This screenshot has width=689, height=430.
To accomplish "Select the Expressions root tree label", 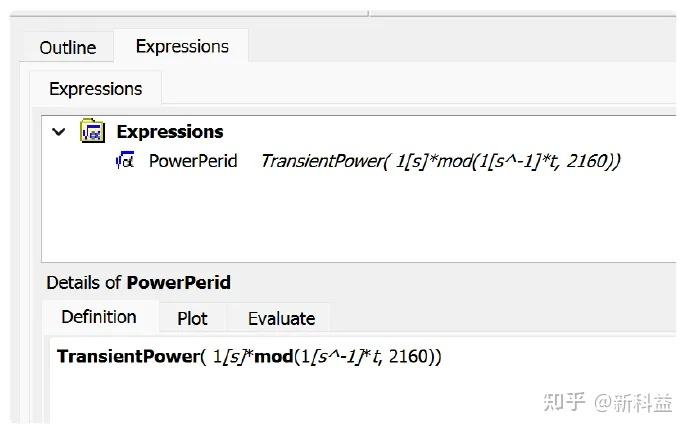I will 170,132.
